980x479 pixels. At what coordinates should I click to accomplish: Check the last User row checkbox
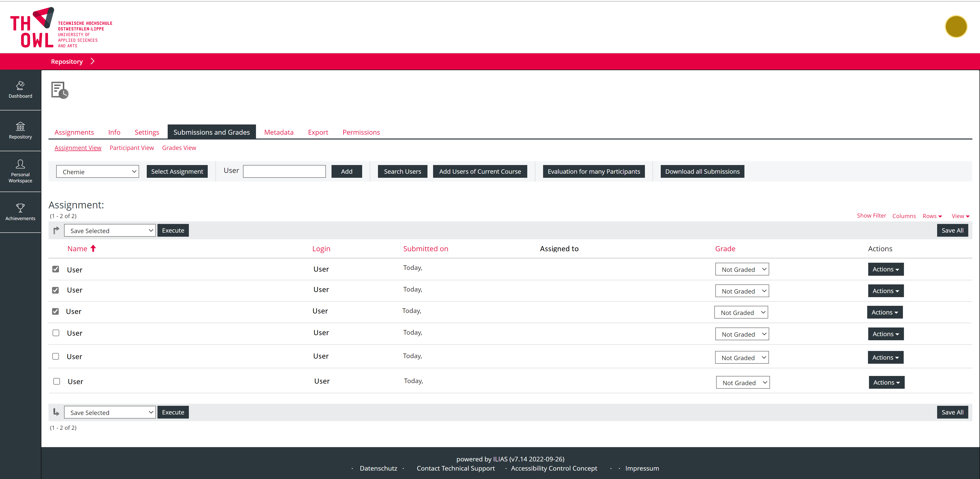(x=56, y=381)
